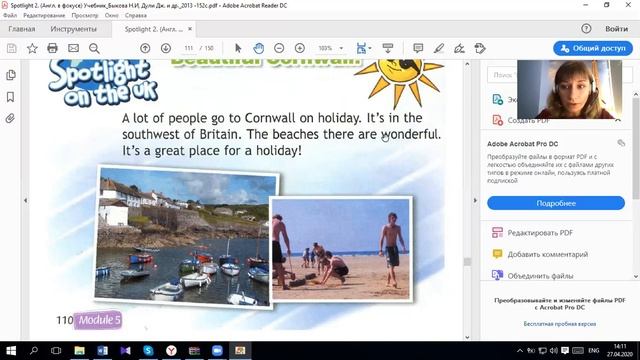Zoom in with plus icon
The image size is (640, 360).
tap(300, 48)
